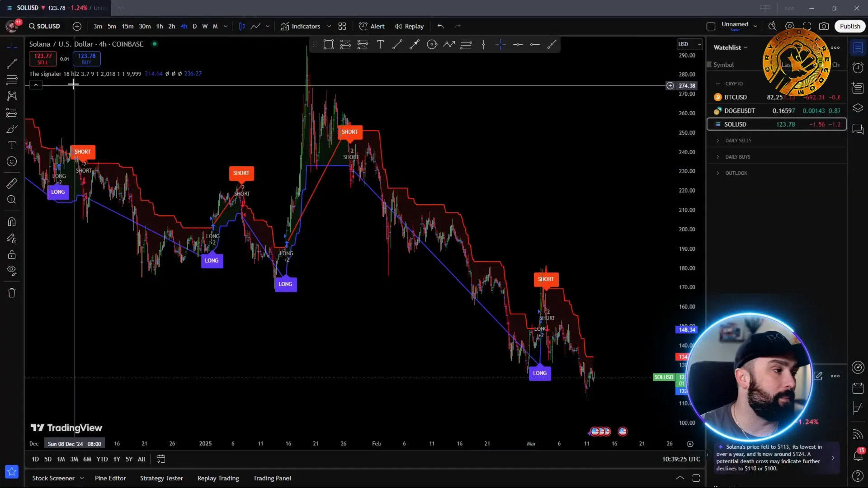Select the text tool in left toolbar

coord(12,145)
